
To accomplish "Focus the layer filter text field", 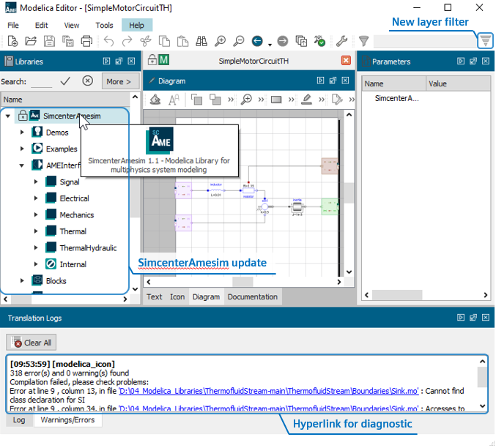I will click(x=424, y=41).
